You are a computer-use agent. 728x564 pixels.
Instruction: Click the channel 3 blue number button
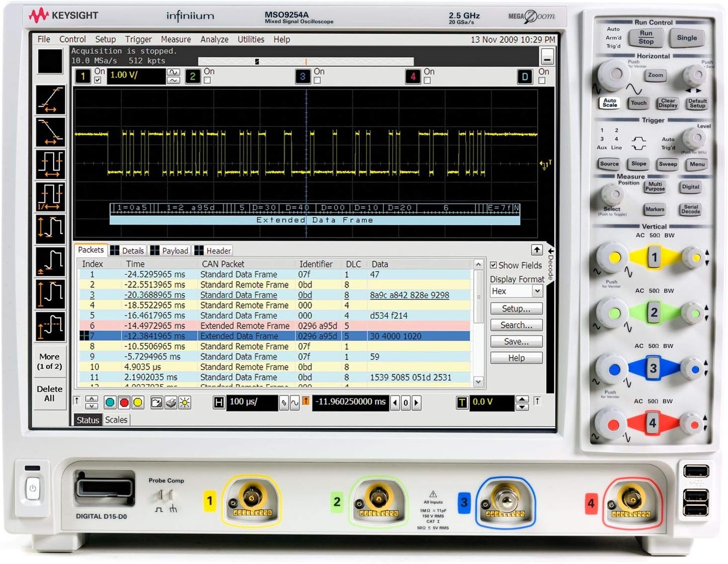point(303,76)
